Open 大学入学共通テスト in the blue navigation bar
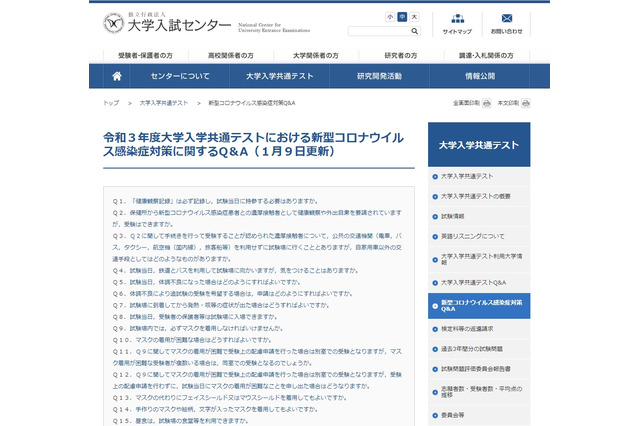The image size is (640, 426). point(280,76)
